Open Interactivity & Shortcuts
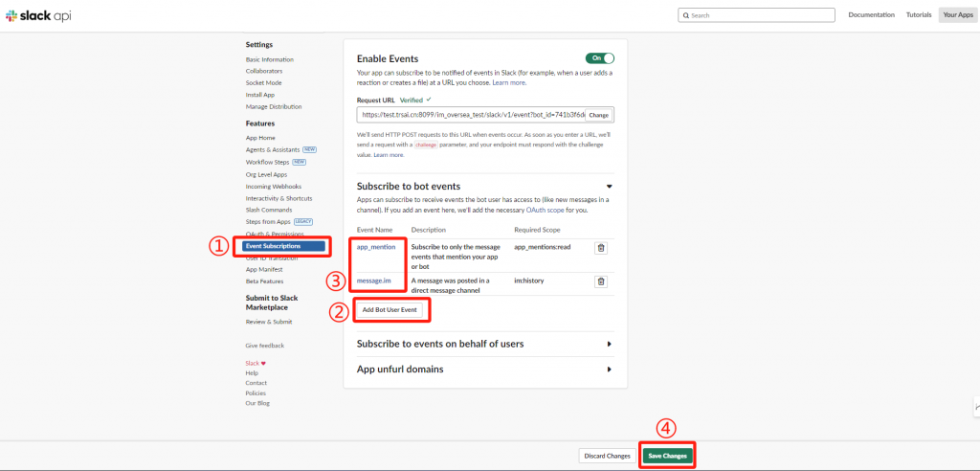This screenshot has height=471, width=980. click(278, 198)
